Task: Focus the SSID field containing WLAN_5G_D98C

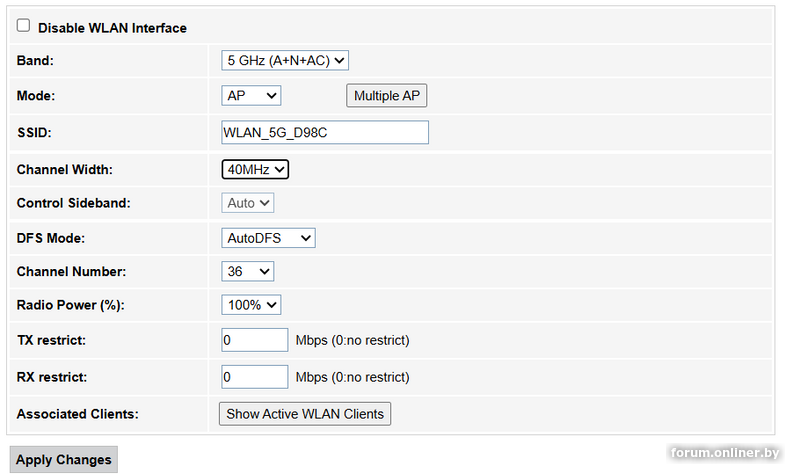Action: coord(324,132)
